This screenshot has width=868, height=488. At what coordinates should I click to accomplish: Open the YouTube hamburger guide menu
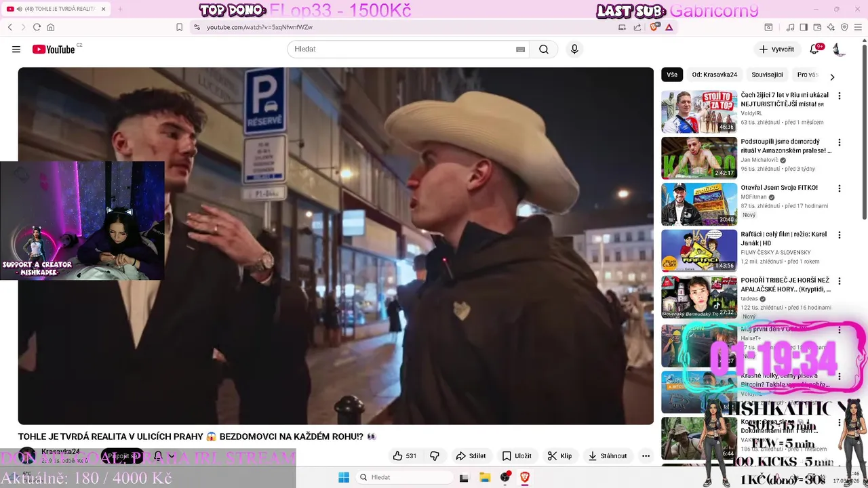point(16,49)
